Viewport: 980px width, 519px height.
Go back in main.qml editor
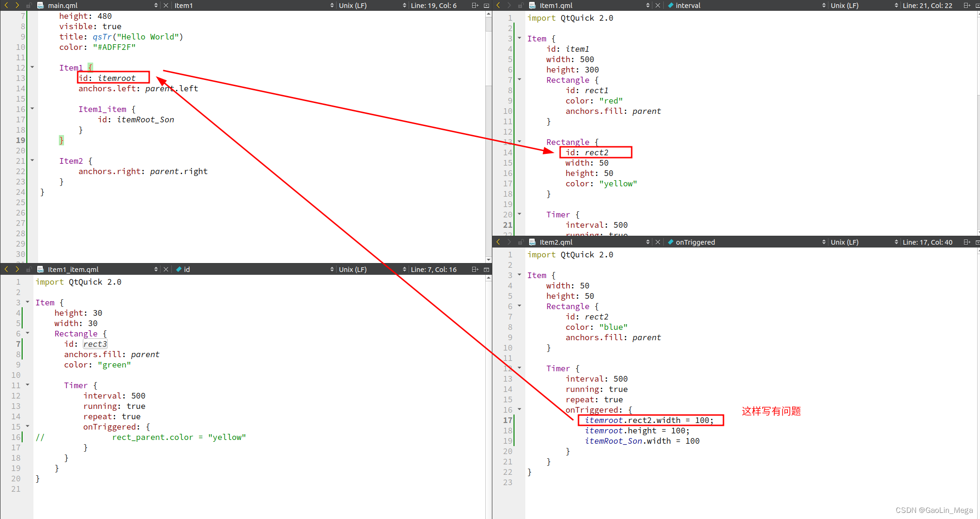point(6,5)
